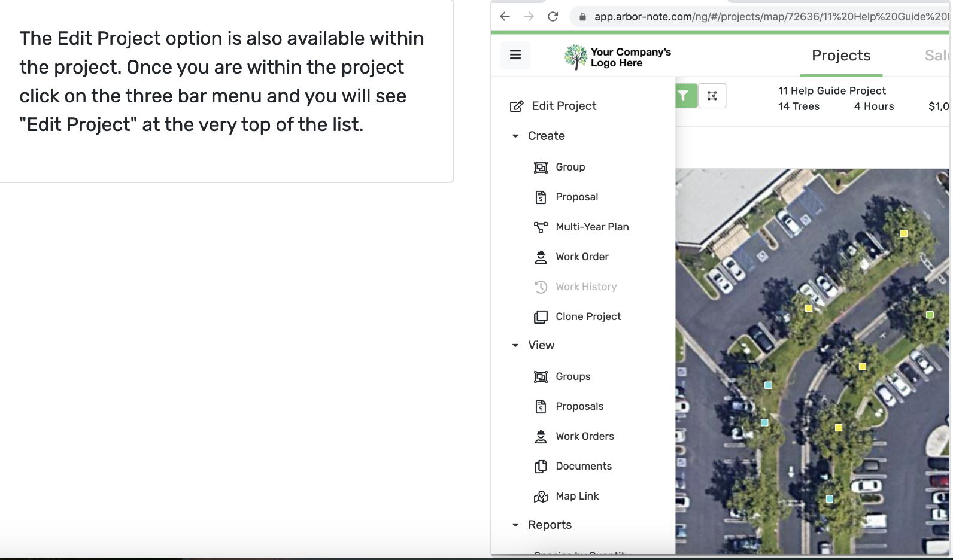Image resolution: width=953 pixels, height=560 pixels.
Task: Collapse the Reports section arrow
Action: point(515,525)
